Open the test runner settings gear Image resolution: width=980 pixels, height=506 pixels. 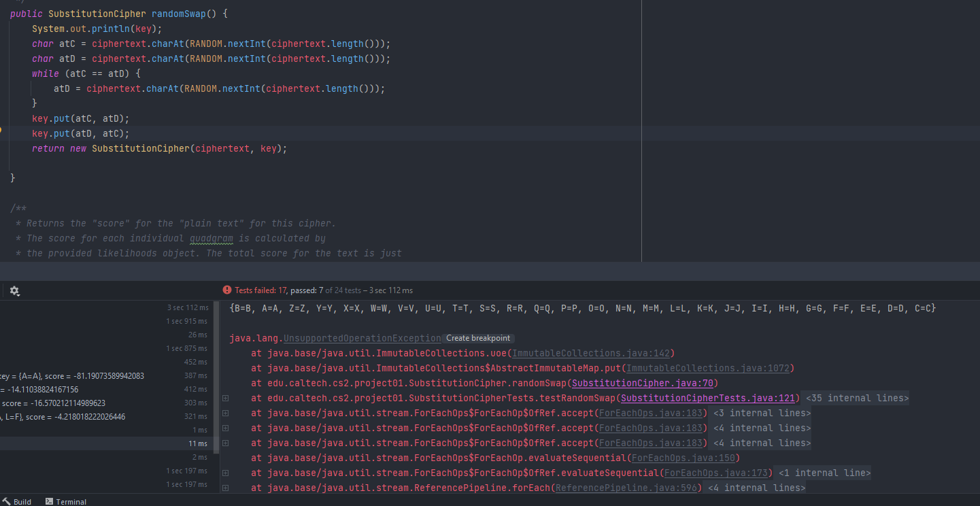(14, 291)
